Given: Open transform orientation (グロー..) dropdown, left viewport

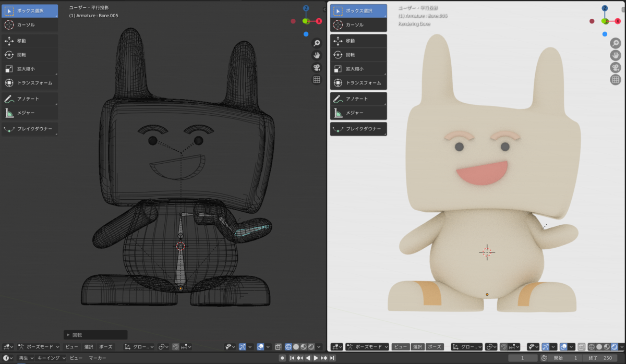Looking at the screenshot, I should pos(140,347).
